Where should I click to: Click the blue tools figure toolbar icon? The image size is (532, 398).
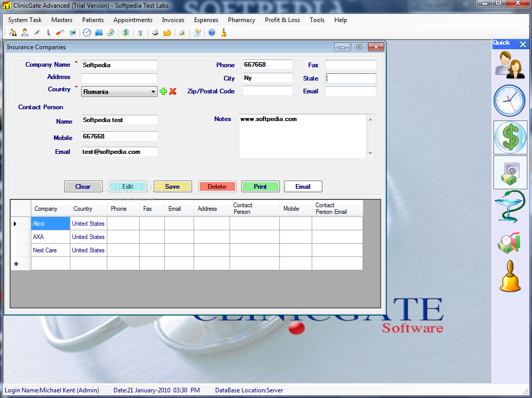[197, 32]
